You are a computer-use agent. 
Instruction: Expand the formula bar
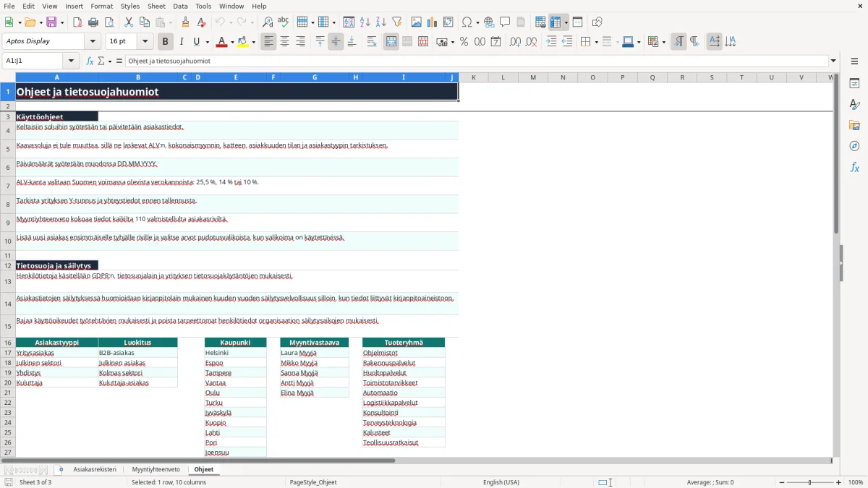pos(833,61)
